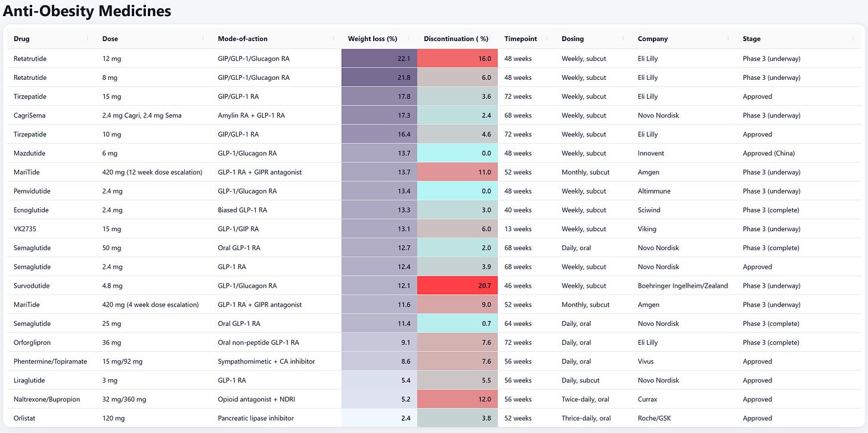Click 420 mg (4 week dose escalation) cell

150,304
